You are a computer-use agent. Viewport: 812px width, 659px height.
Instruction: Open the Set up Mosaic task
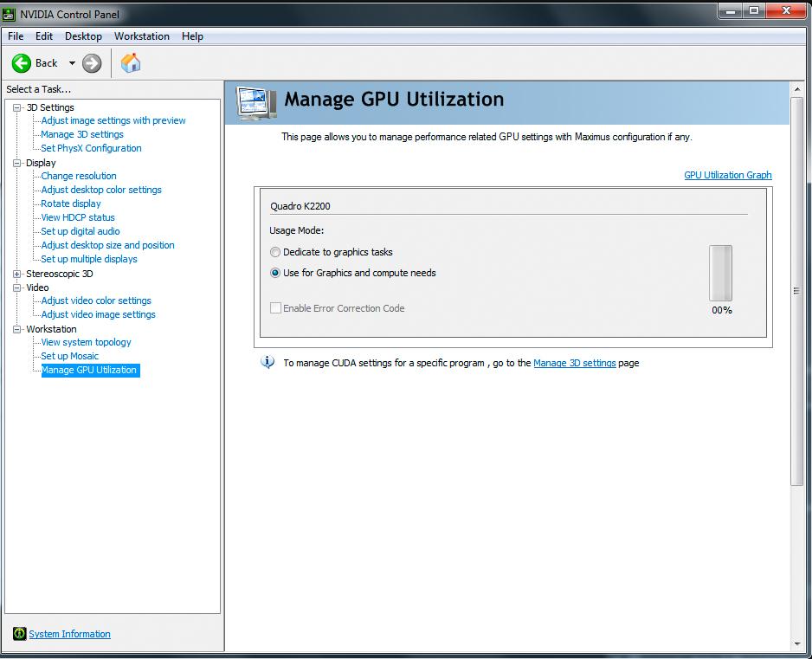pos(69,357)
